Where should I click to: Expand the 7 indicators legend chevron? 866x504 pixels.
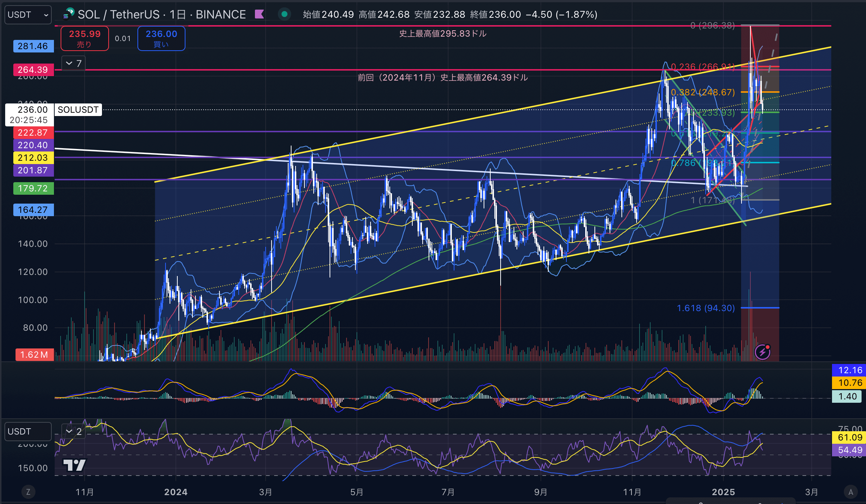pyautogui.click(x=74, y=64)
